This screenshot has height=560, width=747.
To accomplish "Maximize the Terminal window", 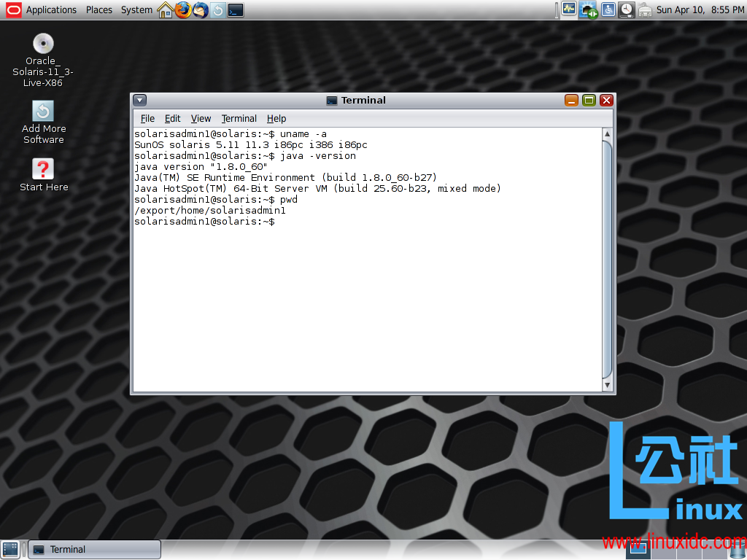I will [589, 100].
